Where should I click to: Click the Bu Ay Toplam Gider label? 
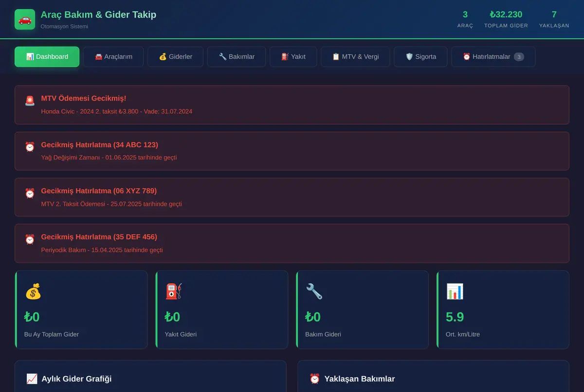click(52, 334)
